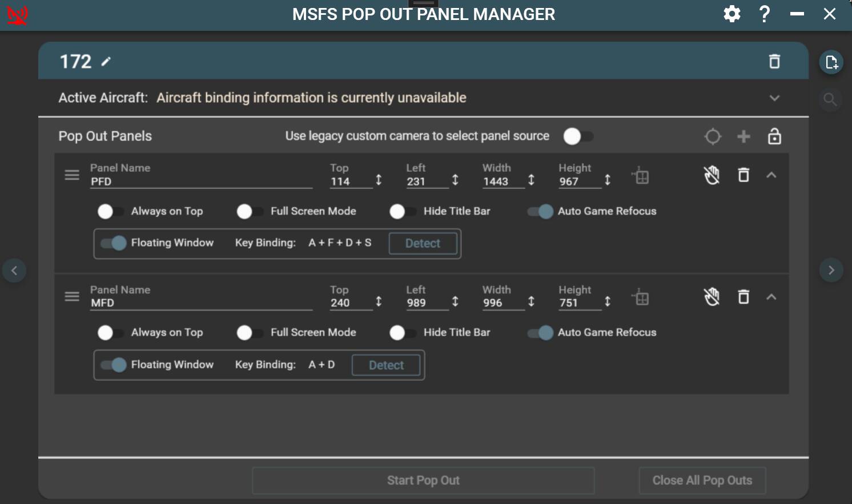
Task: Rename the 172 profile with the pencil icon
Action: point(106,62)
